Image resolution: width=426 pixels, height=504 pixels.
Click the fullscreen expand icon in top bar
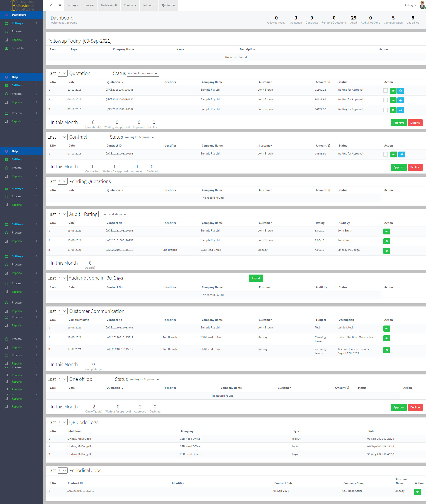(51, 5)
